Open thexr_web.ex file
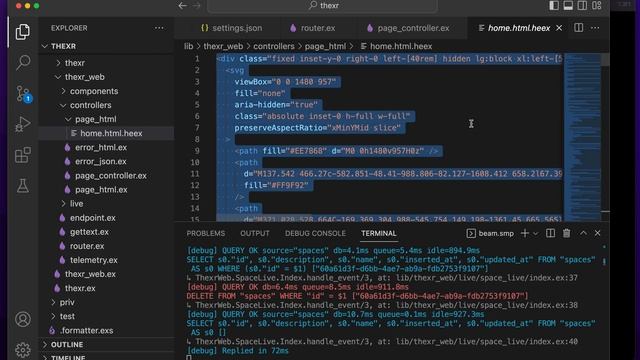Viewport: 640px width, 360px height. coord(107,274)
